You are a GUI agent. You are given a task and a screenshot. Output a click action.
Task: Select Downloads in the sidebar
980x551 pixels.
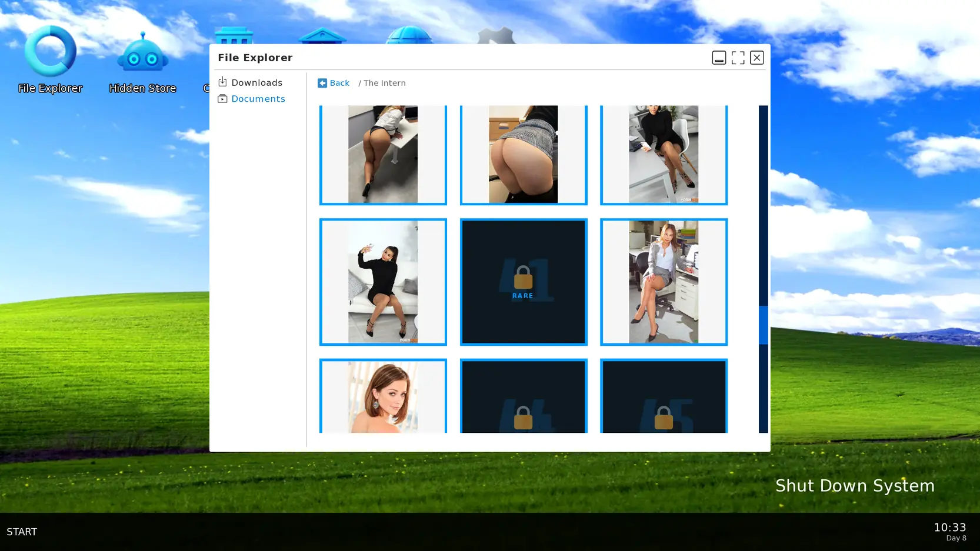(256, 83)
